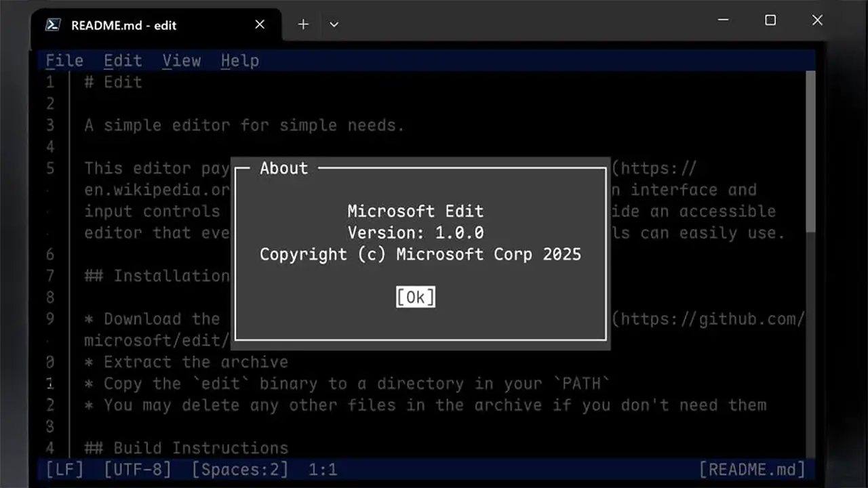Maximize the terminal window
This screenshot has height=488, width=868.
[770, 20]
